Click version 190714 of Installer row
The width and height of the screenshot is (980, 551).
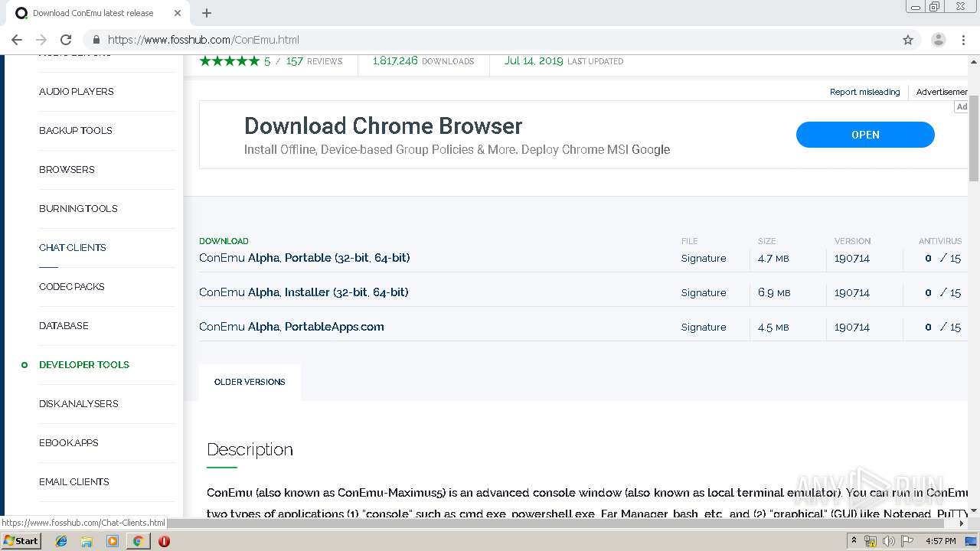(852, 293)
